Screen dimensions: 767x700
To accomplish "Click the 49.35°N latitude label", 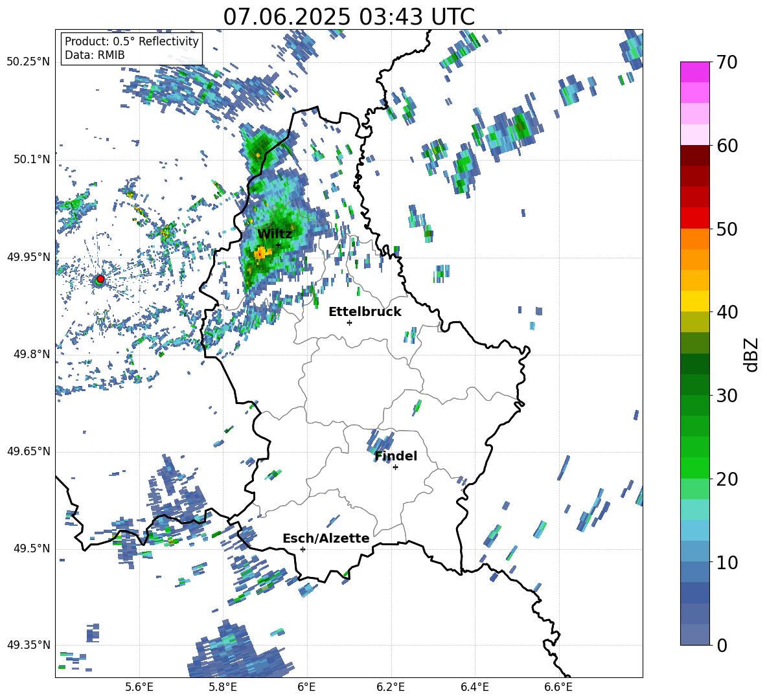I will point(29,645).
